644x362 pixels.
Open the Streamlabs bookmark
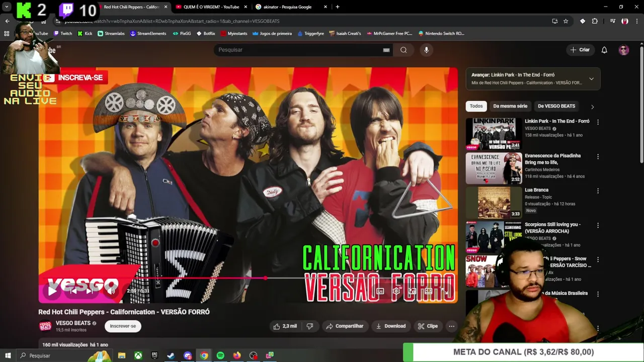(111, 34)
